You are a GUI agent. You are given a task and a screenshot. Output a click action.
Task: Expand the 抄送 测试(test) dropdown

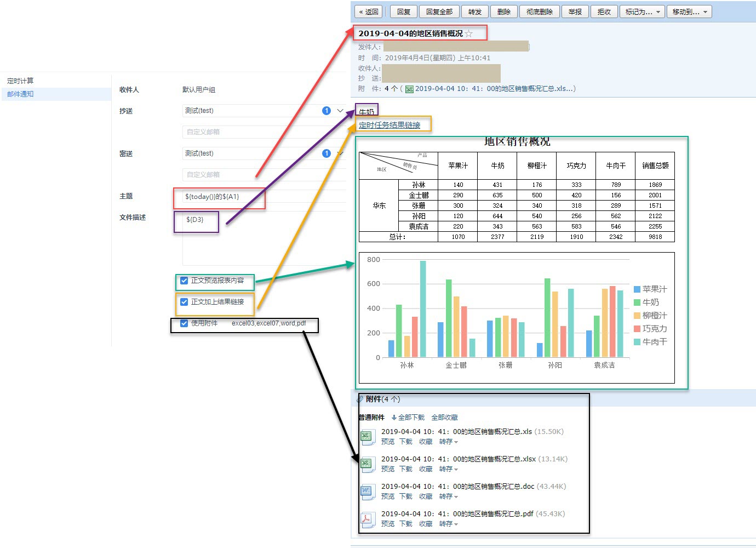click(x=340, y=111)
